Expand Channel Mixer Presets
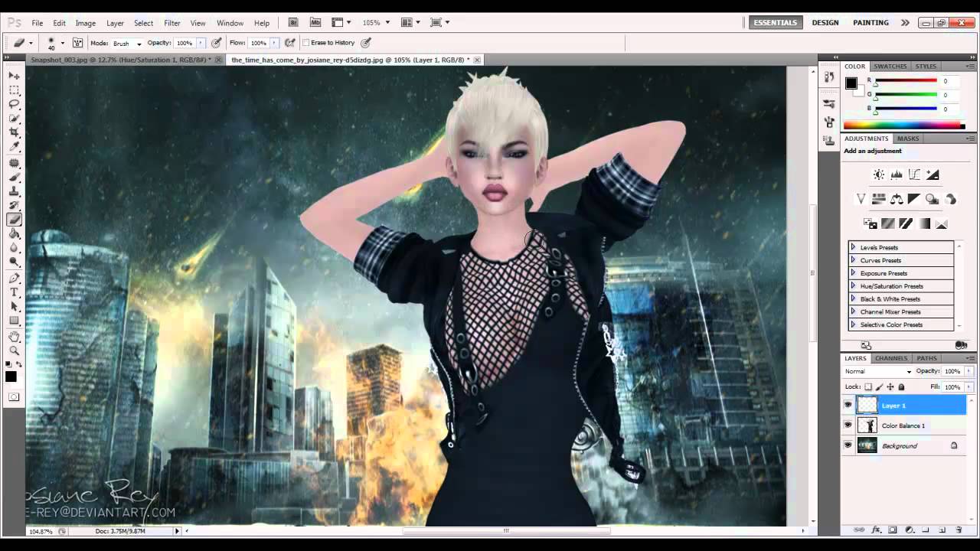 854,311
